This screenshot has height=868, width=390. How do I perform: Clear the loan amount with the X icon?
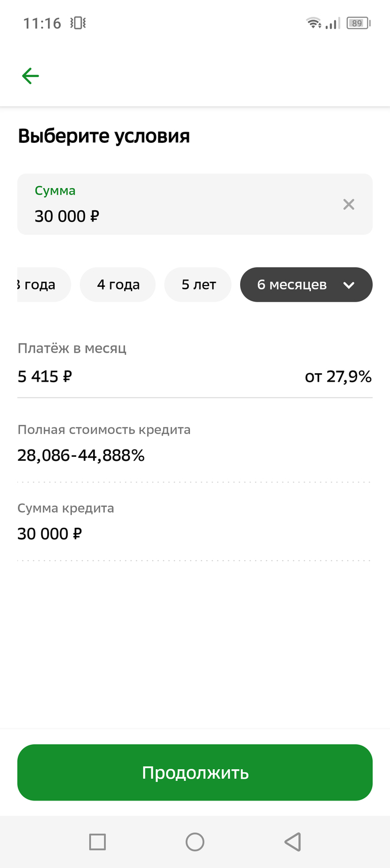349,204
